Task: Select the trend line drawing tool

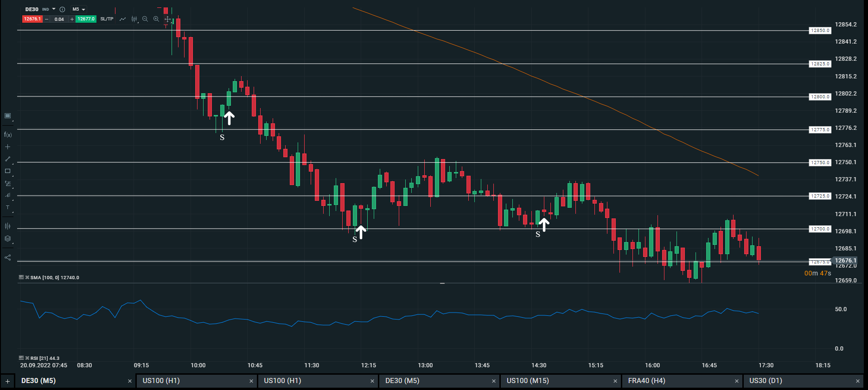Action: tap(7, 159)
